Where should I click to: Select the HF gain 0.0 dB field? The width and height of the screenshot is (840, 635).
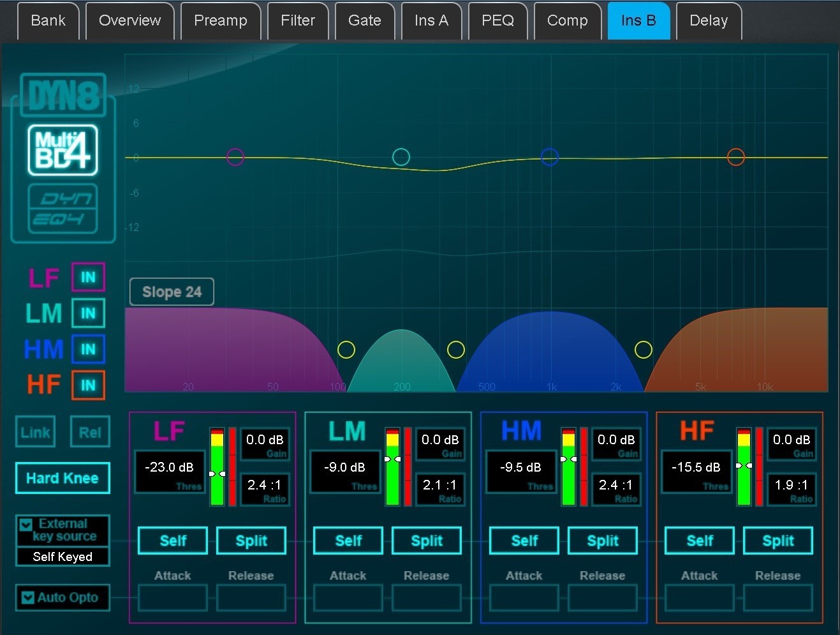(x=792, y=444)
